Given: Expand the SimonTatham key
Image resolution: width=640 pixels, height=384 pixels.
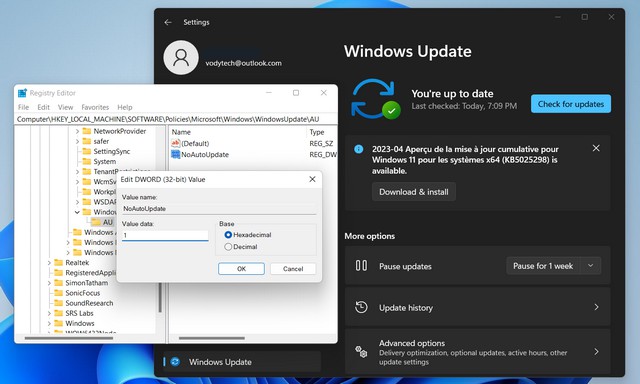Looking at the screenshot, I should click(x=49, y=283).
